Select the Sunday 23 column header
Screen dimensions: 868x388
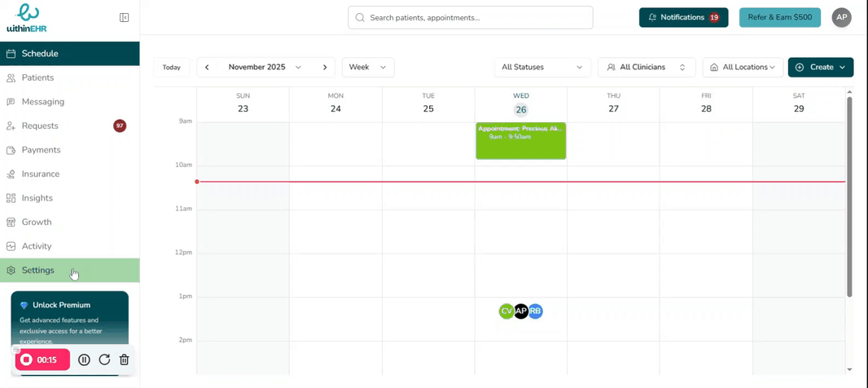[243, 103]
